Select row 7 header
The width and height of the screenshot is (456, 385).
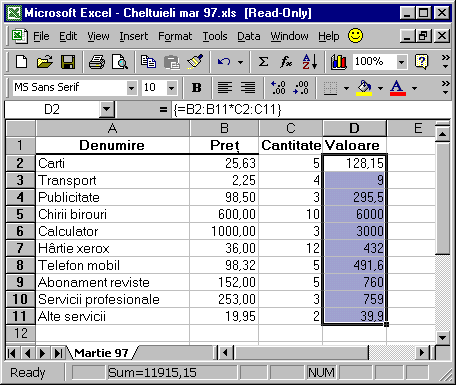(x=20, y=248)
